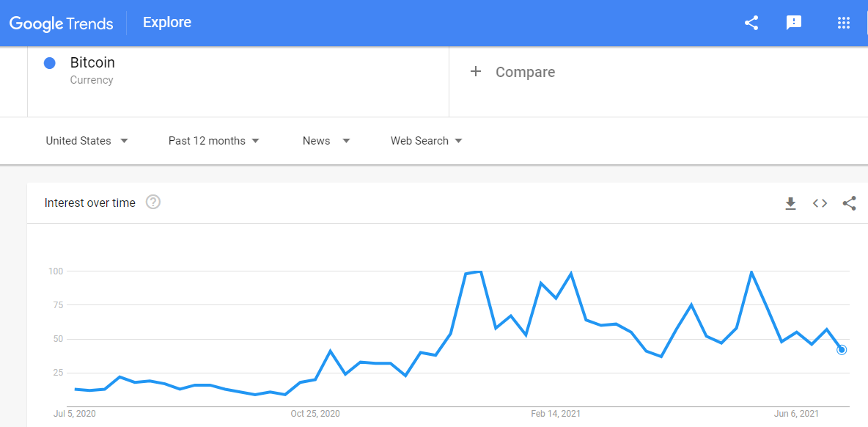Open the Web Search type dropdown

426,141
